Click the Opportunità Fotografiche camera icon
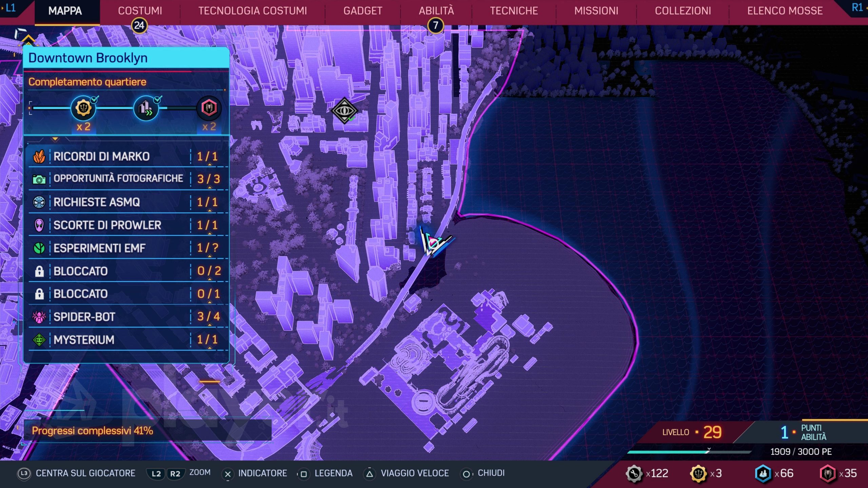Screen dimensions: 868x488 (39, 179)
